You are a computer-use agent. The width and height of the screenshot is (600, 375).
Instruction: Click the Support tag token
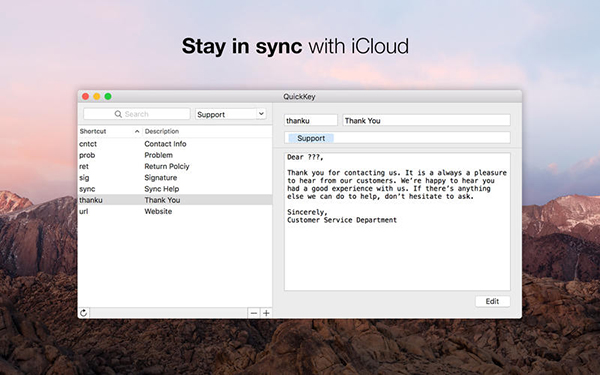tap(311, 138)
